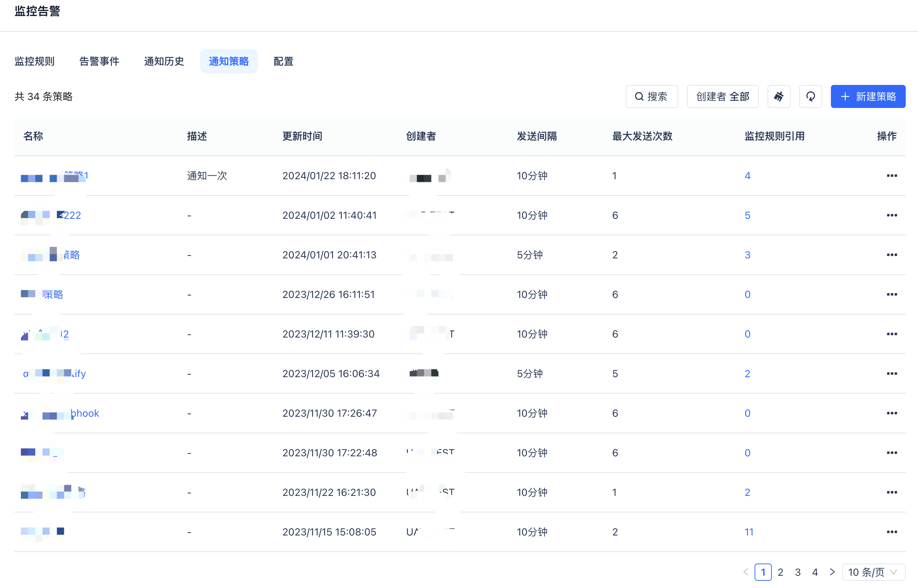Open more actions for 2023/11/22 16:21:30 row
918x588 pixels.
[891, 492]
